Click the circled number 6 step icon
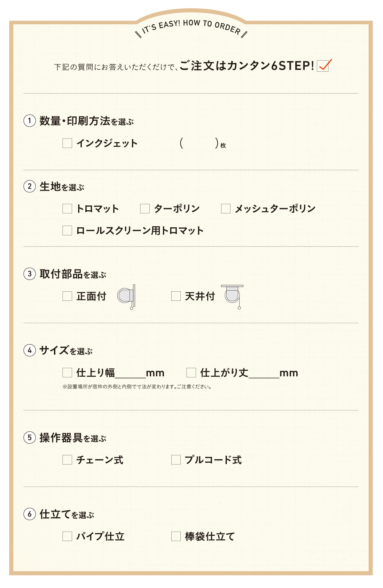The height and width of the screenshot is (588, 383). coord(30,514)
